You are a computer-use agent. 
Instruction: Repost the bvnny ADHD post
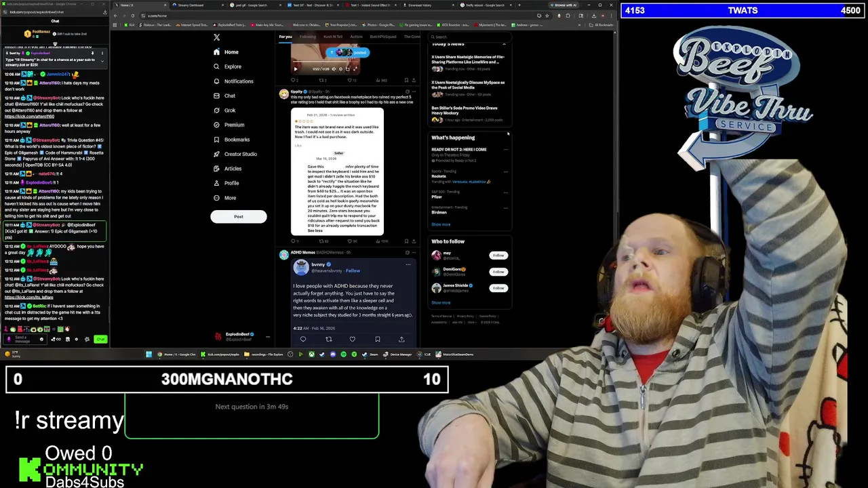pyautogui.click(x=328, y=340)
